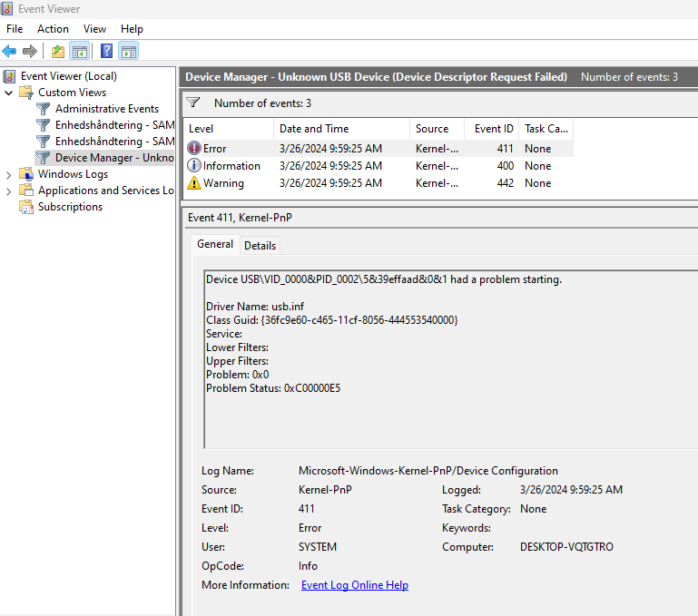Click the Computer value DESKTOP-VQTGTRO
Viewport: 698px width, 616px height.
pos(566,547)
